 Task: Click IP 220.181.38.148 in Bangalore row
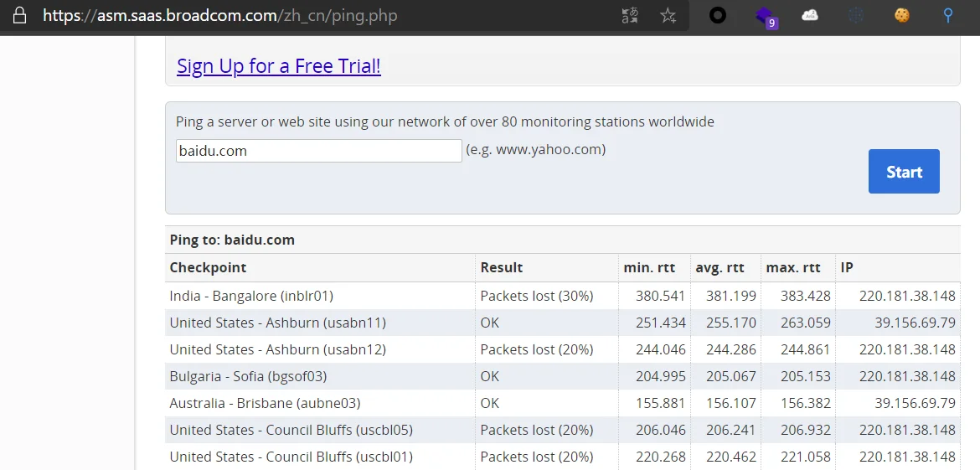[907, 297]
